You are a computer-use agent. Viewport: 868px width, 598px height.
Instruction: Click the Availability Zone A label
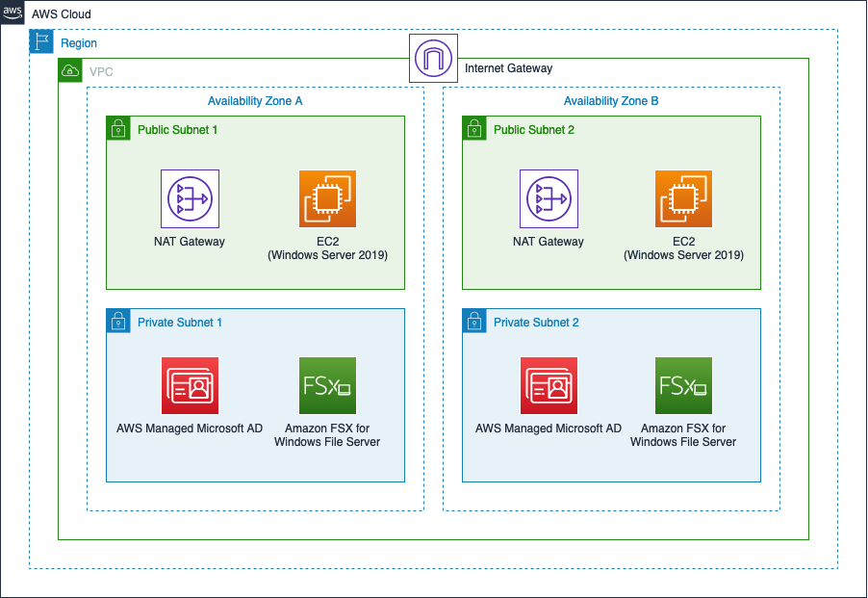[x=254, y=101]
